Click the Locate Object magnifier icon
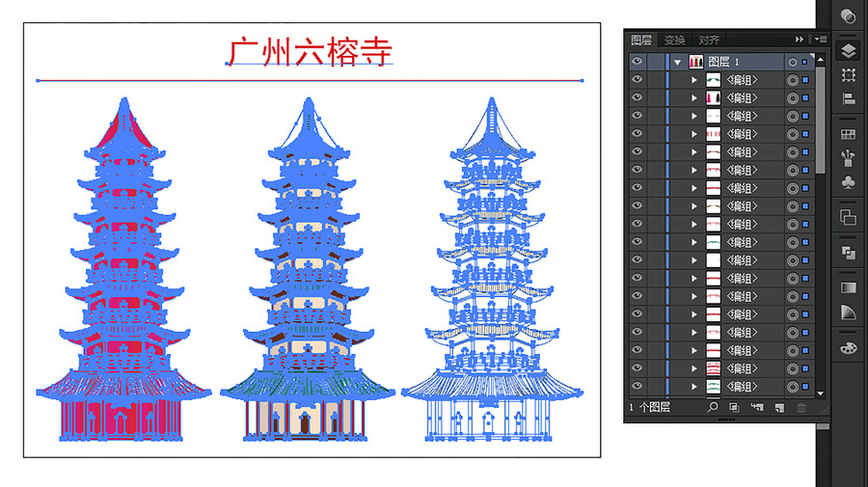This screenshot has height=487, width=868. [713, 407]
